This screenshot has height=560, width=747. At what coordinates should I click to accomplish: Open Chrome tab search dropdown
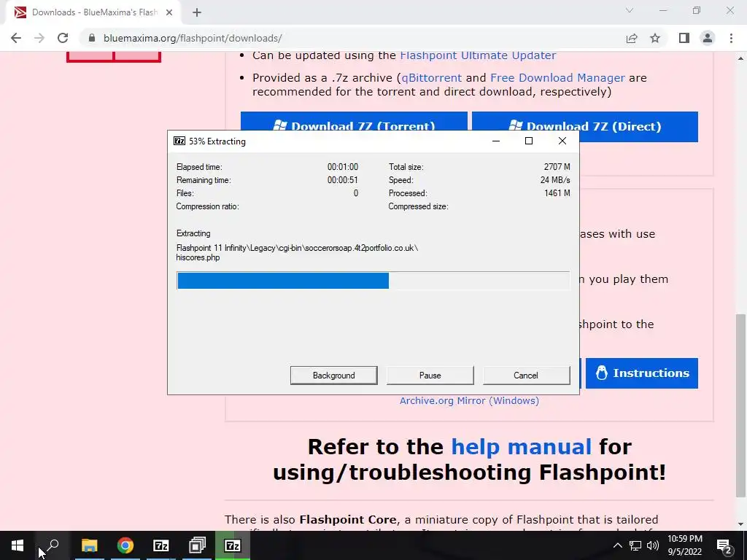630,10
